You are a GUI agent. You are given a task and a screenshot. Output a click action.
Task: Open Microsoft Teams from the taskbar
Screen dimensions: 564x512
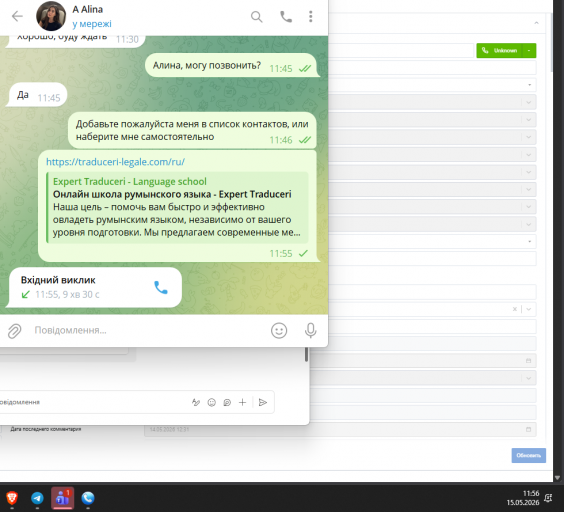(x=63, y=498)
